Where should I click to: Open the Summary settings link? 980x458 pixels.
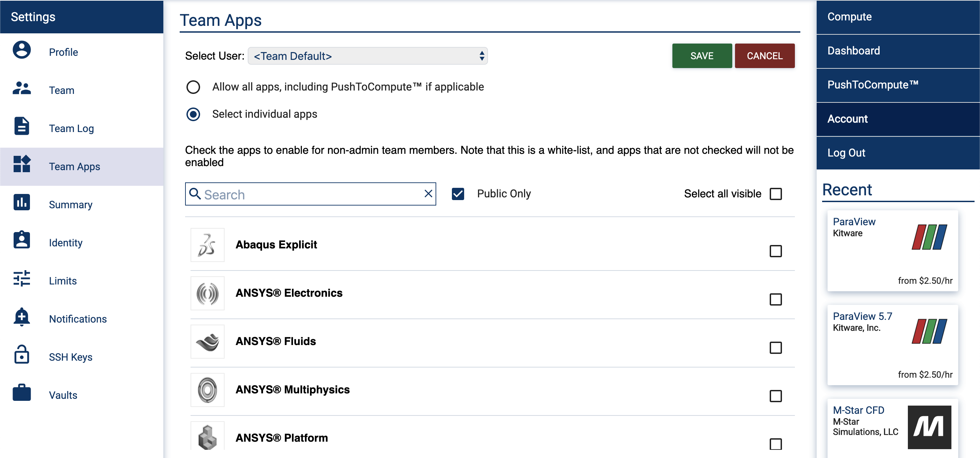71,205
